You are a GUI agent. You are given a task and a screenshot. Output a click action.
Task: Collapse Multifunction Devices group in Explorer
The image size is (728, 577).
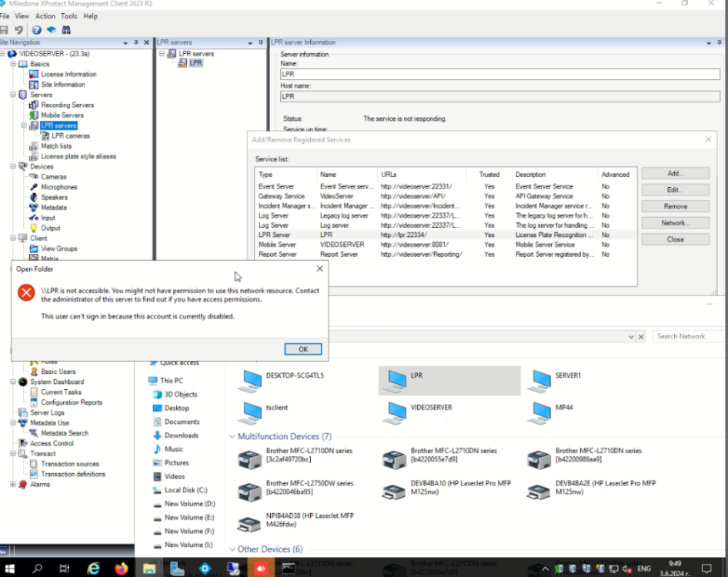(232, 436)
